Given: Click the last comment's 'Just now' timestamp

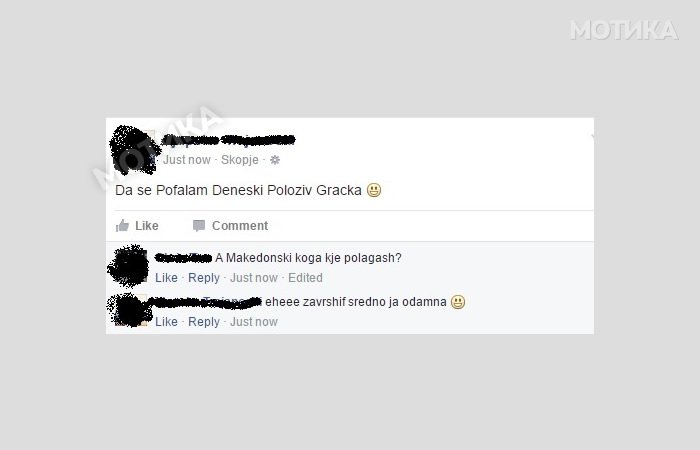Looking at the screenshot, I should [254, 322].
